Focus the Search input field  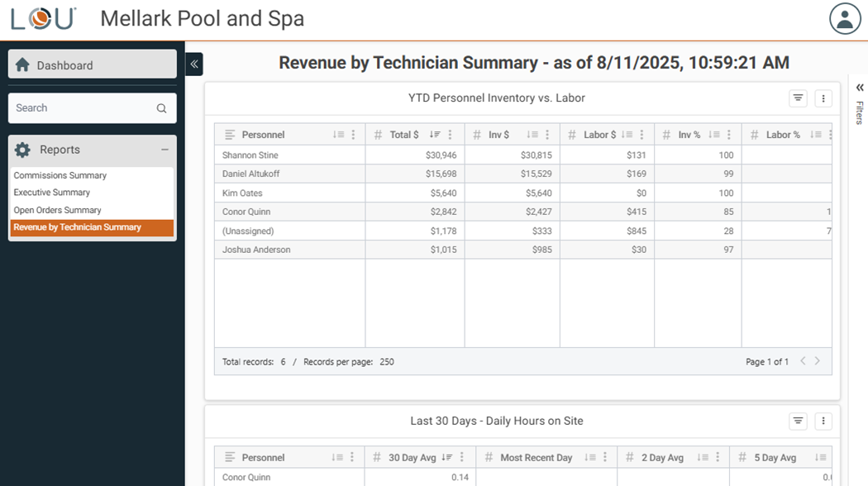click(x=93, y=108)
